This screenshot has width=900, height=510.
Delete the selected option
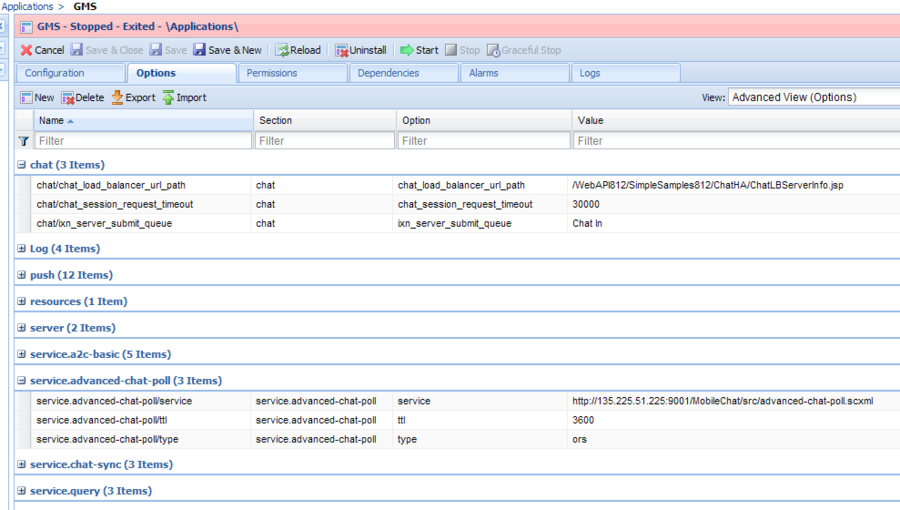point(68,98)
